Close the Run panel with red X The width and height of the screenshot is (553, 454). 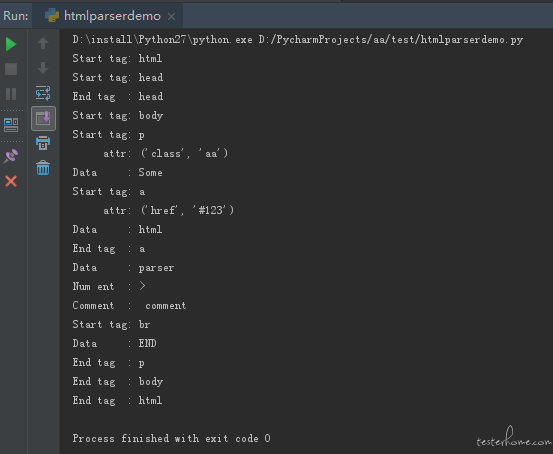11,181
